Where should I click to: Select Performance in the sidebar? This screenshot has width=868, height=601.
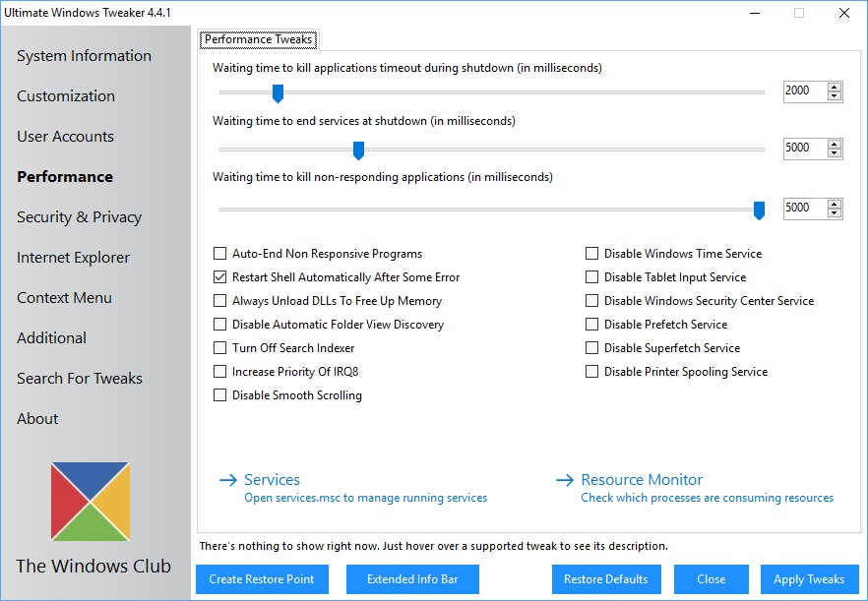click(x=65, y=177)
